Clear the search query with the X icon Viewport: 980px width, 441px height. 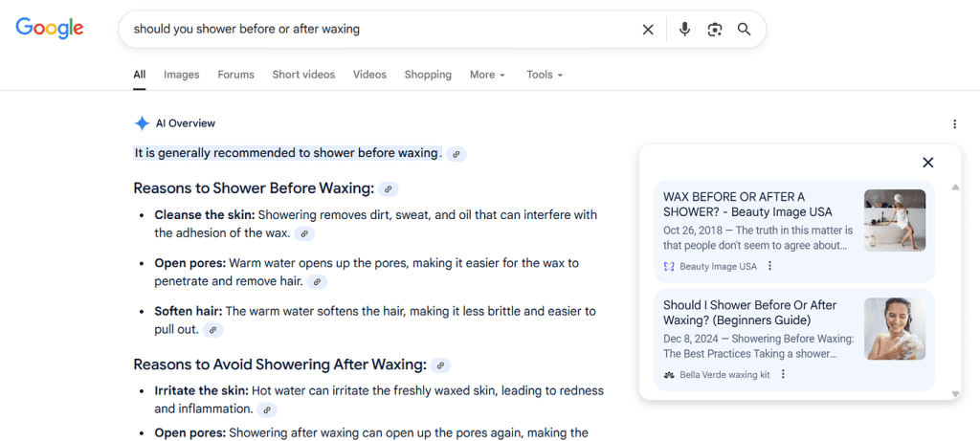coord(648,30)
